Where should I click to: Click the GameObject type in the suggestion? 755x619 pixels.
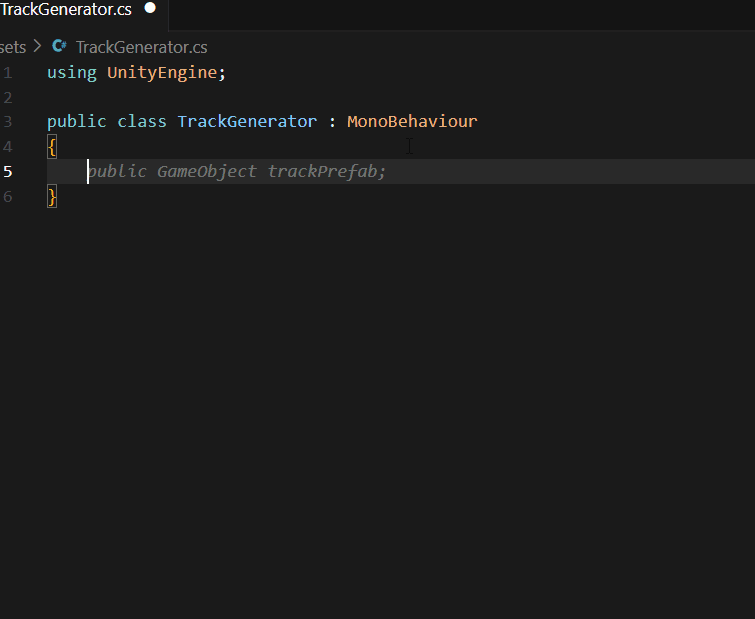click(206, 171)
